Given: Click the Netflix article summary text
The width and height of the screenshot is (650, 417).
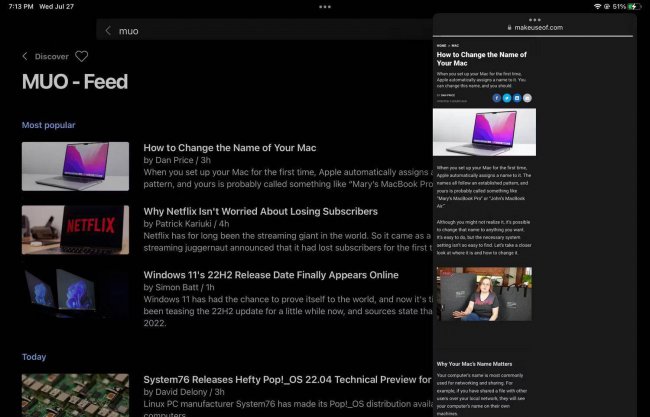Looking at the screenshot, I should (x=288, y=242).
